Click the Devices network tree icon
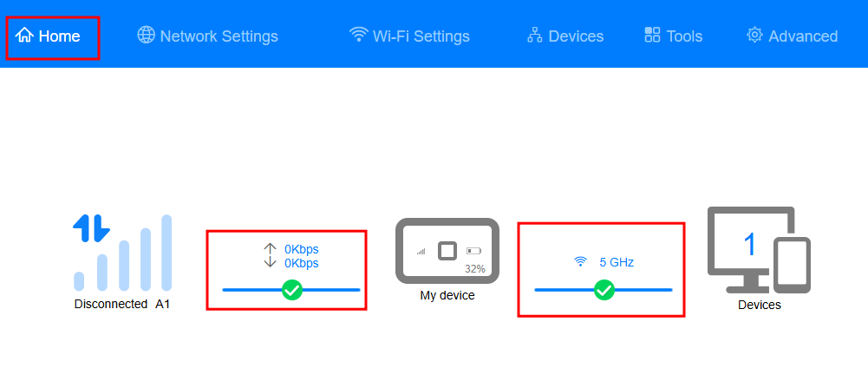Image resolution: width=868 pixels, height=375 pixels. [x=535, y=36]
